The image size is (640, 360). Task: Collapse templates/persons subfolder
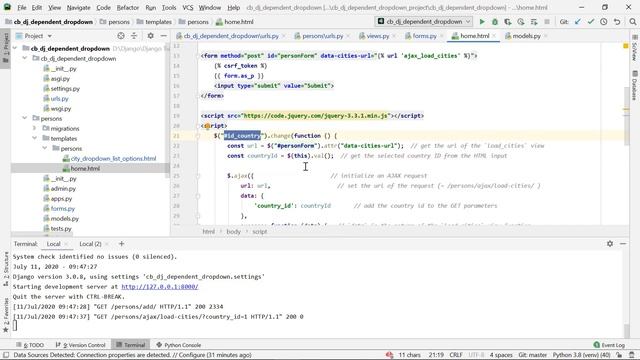tap(44, 148)
